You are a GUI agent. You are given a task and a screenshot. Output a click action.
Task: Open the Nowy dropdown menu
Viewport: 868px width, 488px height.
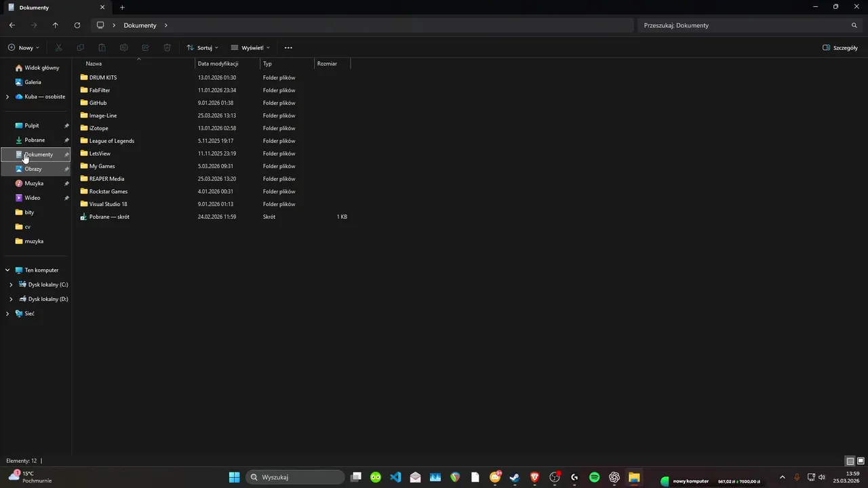click(x=24, y=47)
